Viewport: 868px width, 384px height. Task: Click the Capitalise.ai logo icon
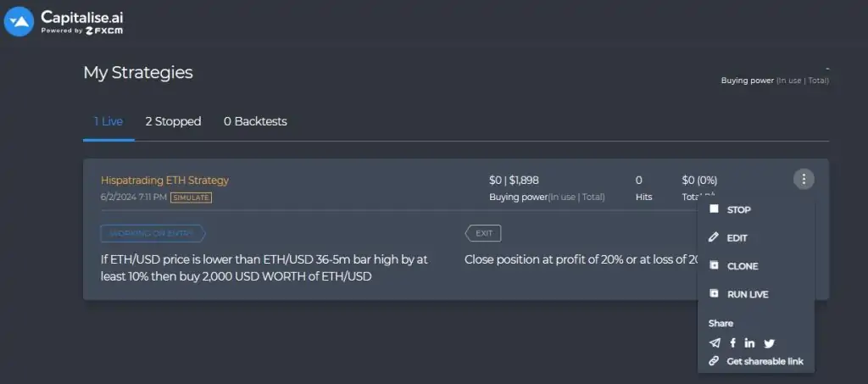pos(19,22)
